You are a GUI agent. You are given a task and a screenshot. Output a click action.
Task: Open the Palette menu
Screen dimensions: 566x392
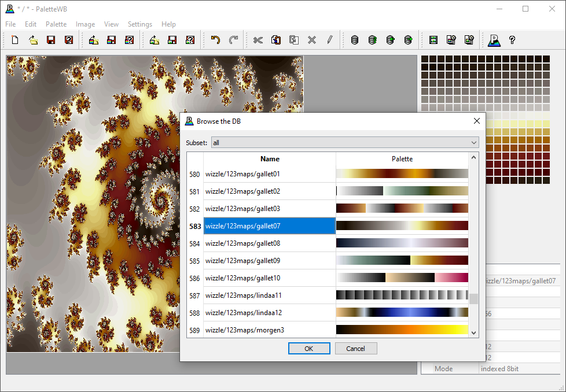(x=56, y=24)
